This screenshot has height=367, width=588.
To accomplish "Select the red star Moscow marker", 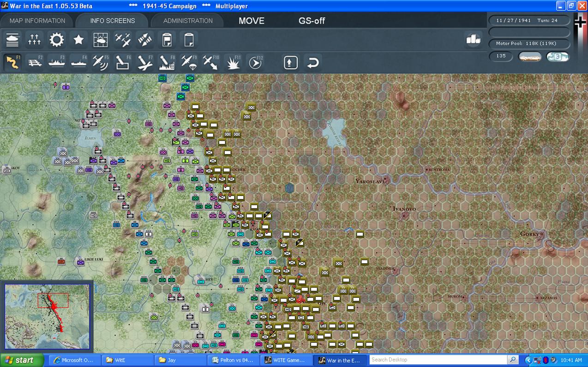I will coord(300,299).
